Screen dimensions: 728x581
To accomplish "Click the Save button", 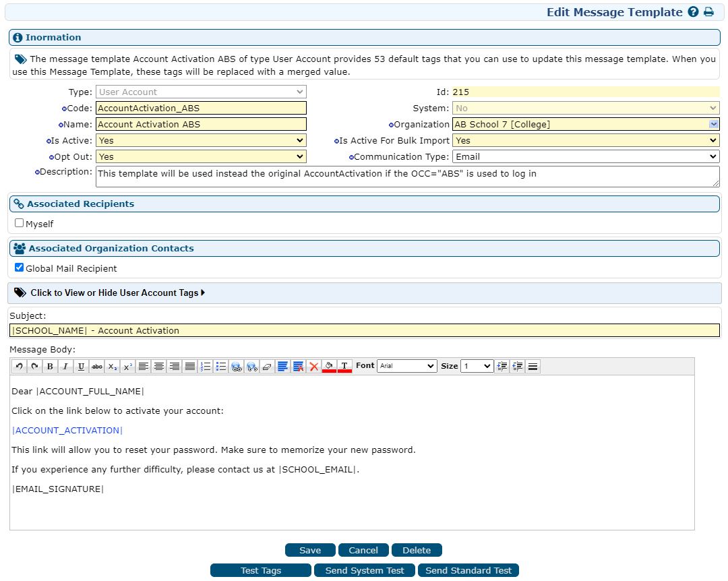I will coord(310,550).
